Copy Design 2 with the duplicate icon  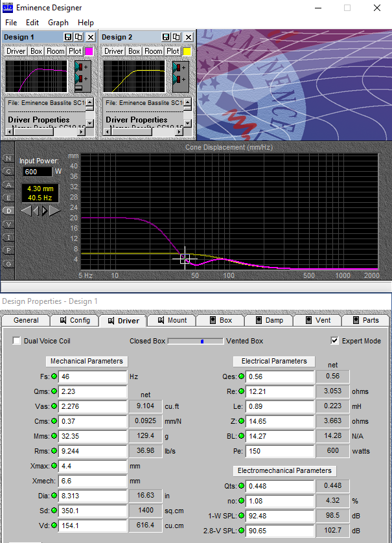point(177,37)
